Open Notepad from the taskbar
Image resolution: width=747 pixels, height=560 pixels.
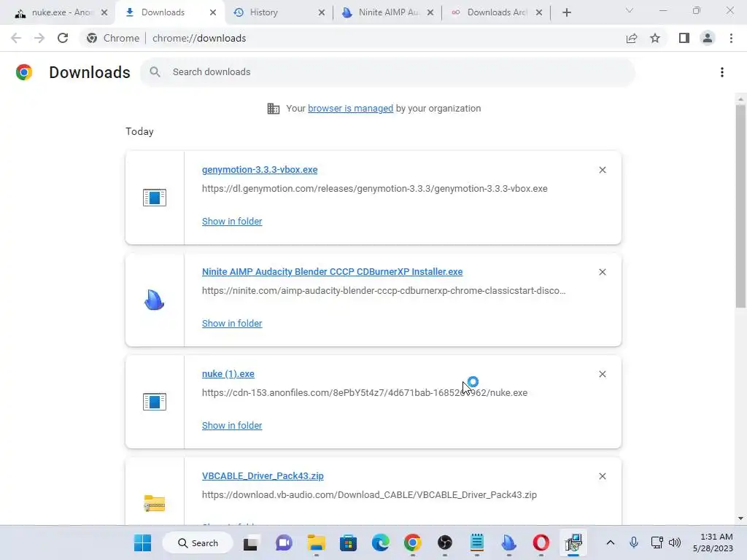tap(477, 542)
